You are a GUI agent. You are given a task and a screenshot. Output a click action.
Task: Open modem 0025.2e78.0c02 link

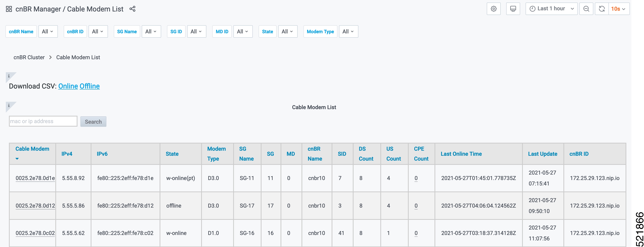point(35,233)
